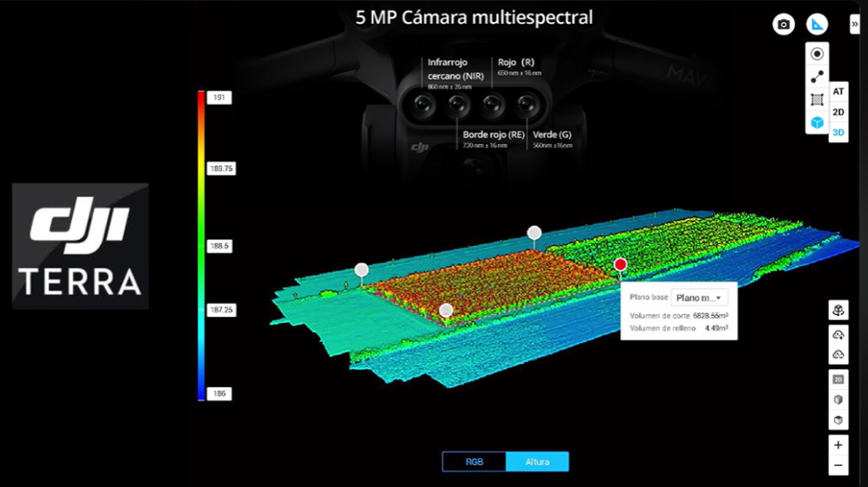Viewport: 868px width, 487px height.
Task: Open the Plano base dropdown
Action: point(699,297)
